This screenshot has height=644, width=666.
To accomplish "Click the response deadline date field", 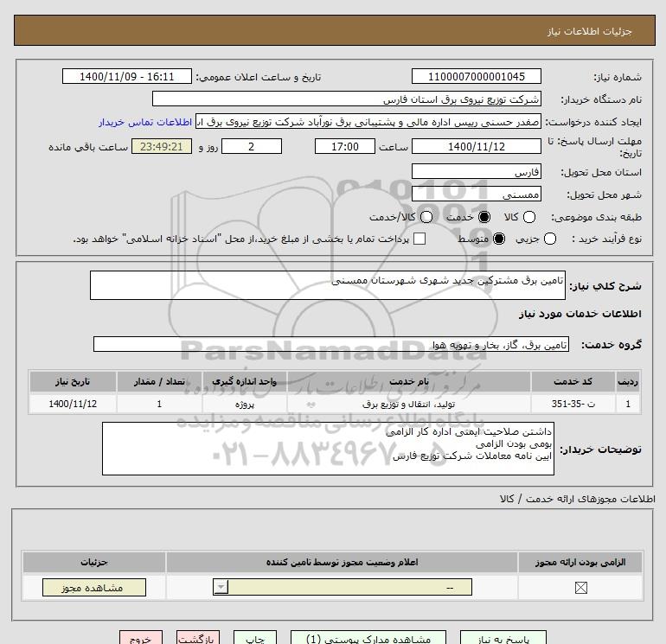I will [476, 146].
